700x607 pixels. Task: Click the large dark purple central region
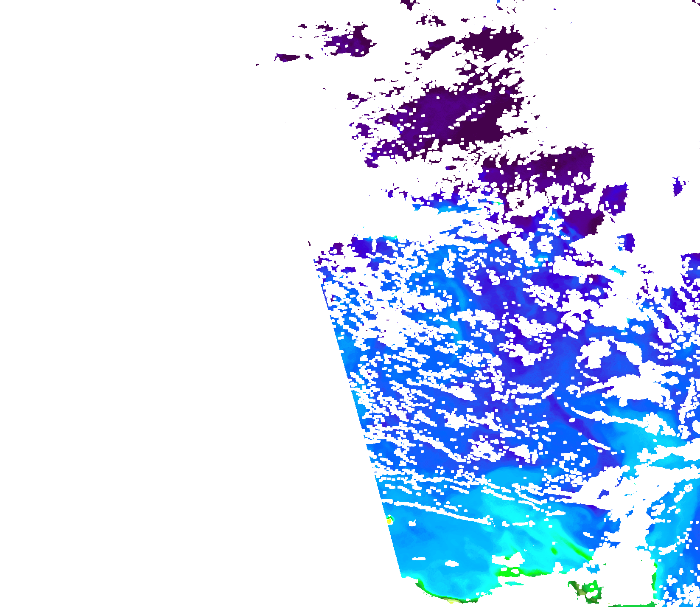[x=450, y=115]
